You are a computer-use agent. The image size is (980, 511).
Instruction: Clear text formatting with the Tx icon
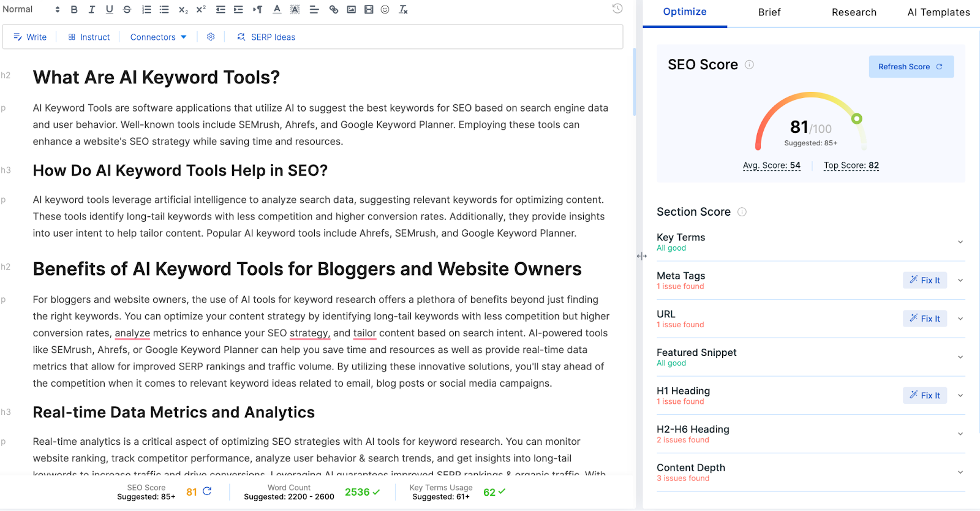point(403,10)
